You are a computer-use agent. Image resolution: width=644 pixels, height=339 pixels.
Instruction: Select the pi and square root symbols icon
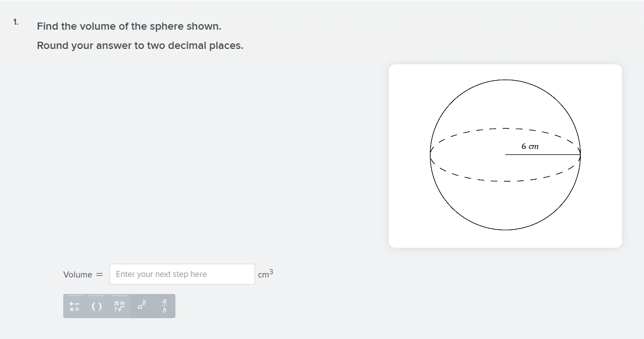(x=119, y=306)
